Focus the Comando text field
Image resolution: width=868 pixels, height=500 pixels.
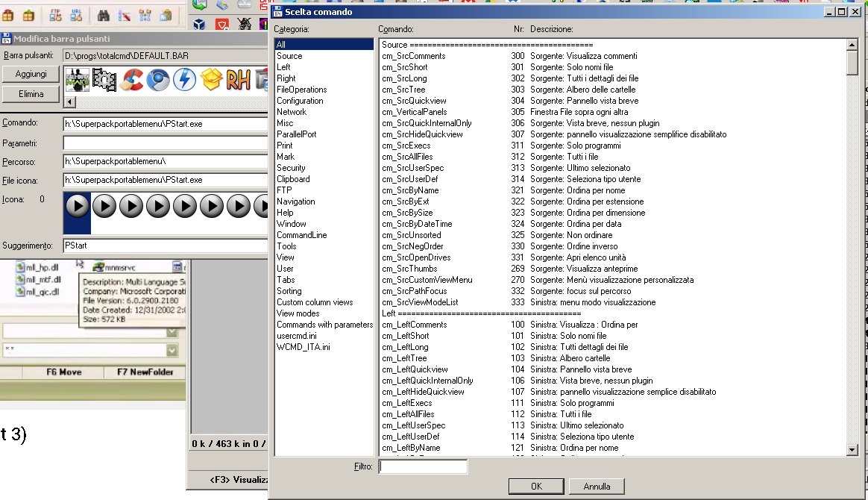166,124
